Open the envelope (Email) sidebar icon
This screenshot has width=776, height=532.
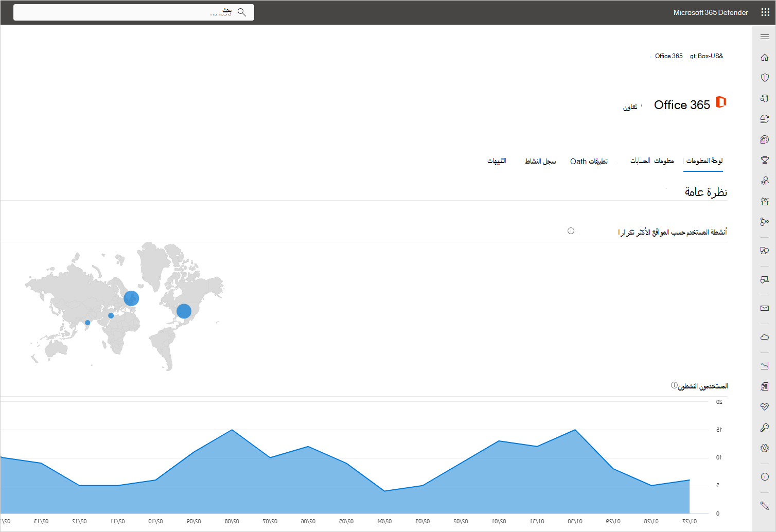pyautogui.click(x=765, y=308)
